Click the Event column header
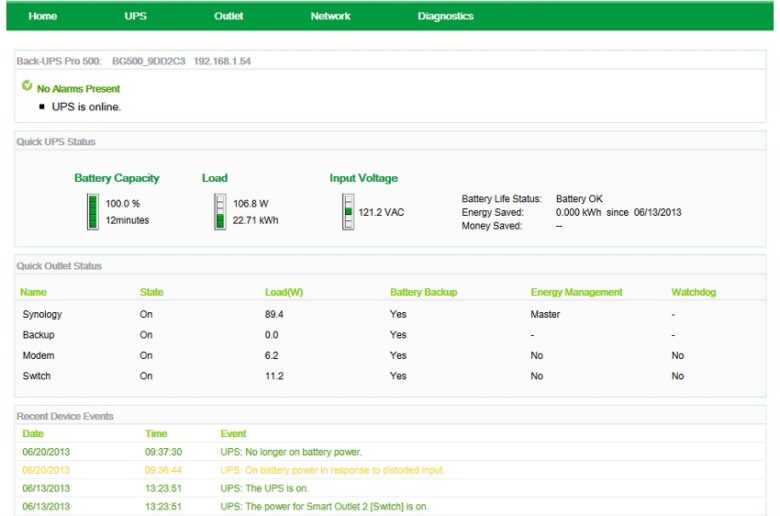 [x=233, y=433]
